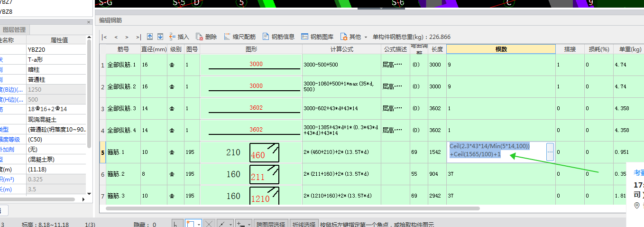
Task: Click 计算公式 column header
Action: tap(341, 49)
